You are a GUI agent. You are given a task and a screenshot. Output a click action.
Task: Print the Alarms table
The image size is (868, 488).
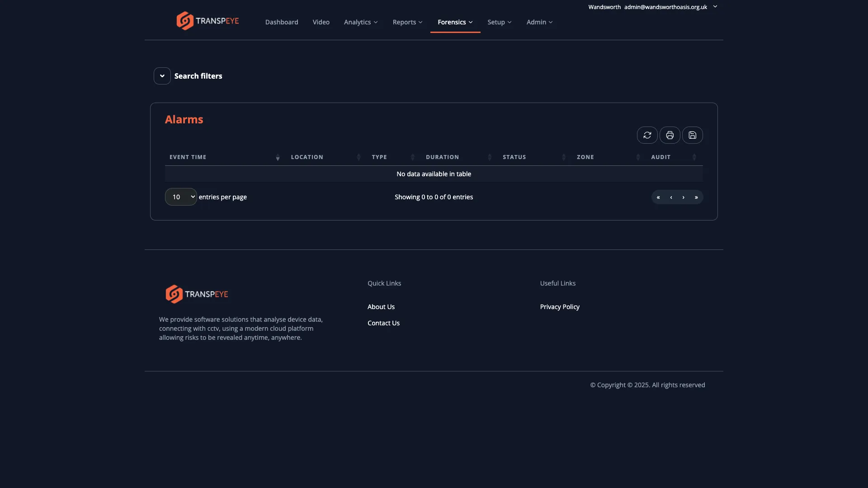[x=670, y=135]
